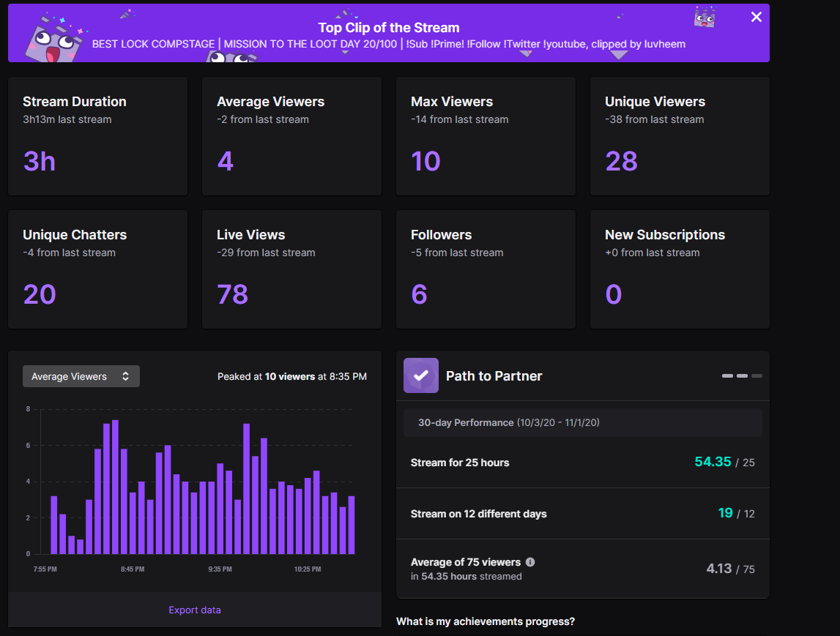Select the Stream Duration stat card
The image size is (840, 636).
(97, 136)
